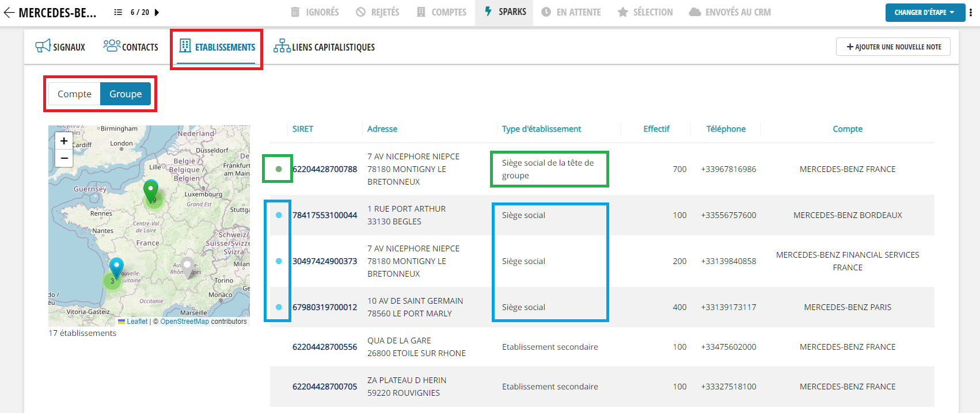Image resolution: width=980 pixels, height=413 pixels.
Task: Click account MERCEDES-BENZ BORDEAUX
Action: coord(848,215)
